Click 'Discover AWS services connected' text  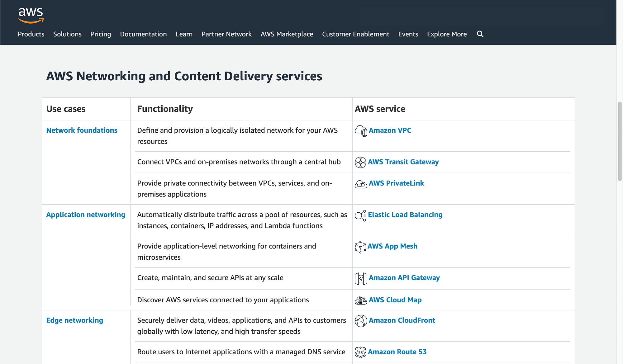tap(223, 300)
